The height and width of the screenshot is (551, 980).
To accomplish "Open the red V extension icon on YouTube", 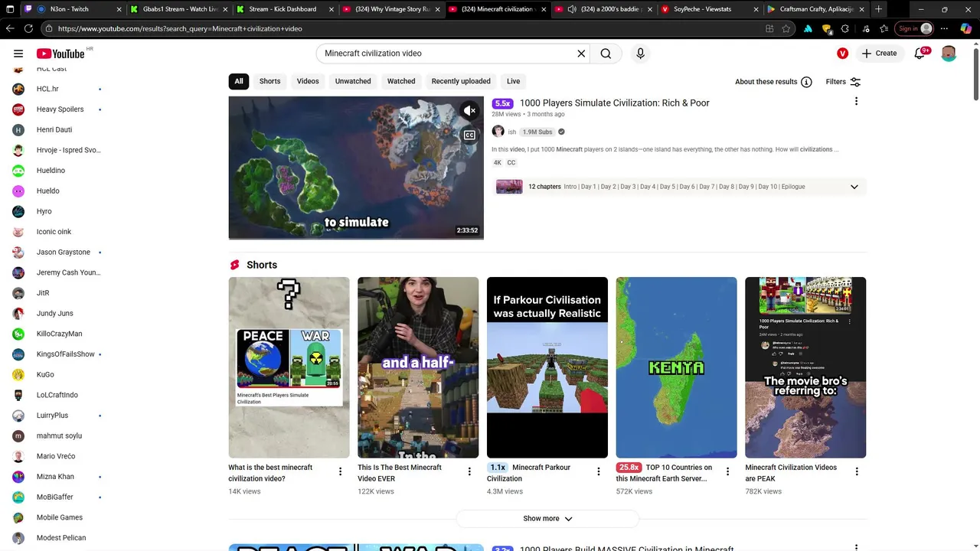I will click(842, 54).
